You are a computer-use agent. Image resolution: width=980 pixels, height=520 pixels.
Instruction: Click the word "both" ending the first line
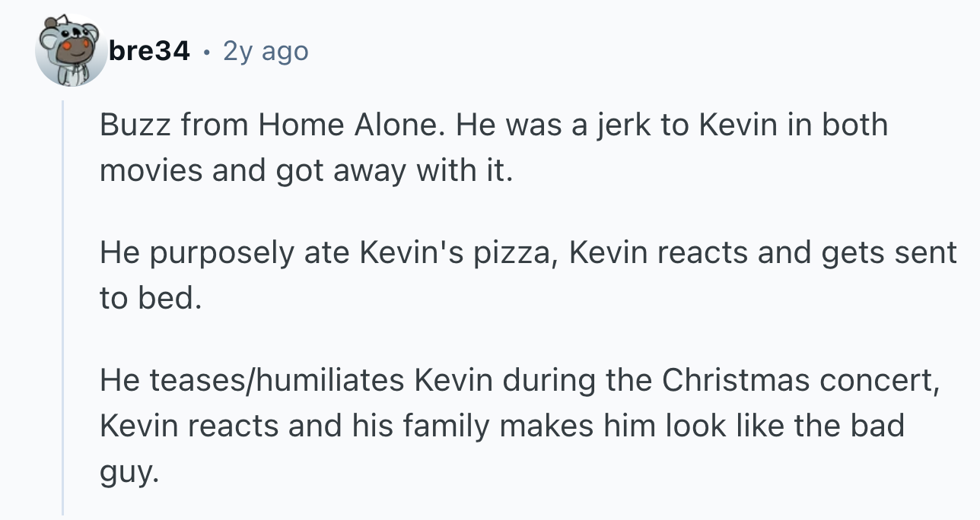(x=854, y=125)
